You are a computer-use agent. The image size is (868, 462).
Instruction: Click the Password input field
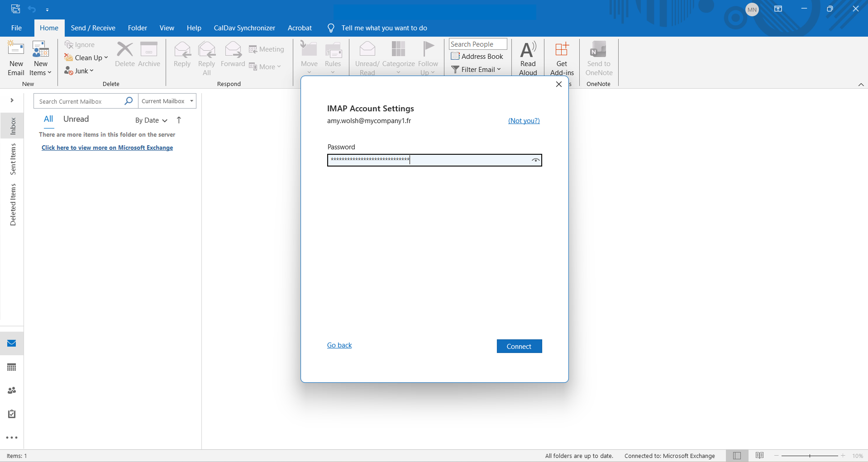coord(434,160)
